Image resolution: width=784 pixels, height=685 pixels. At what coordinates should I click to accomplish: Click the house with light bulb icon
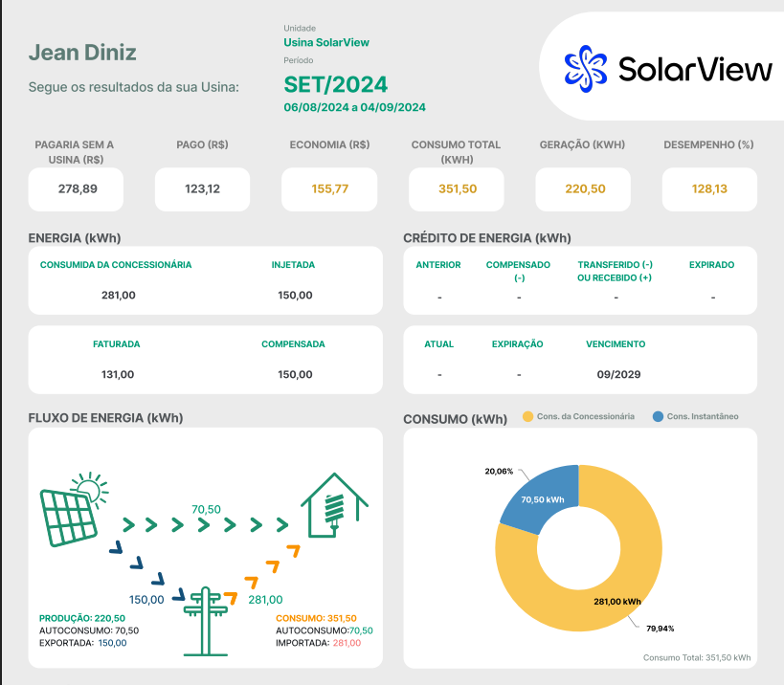(x=334, y=506)
